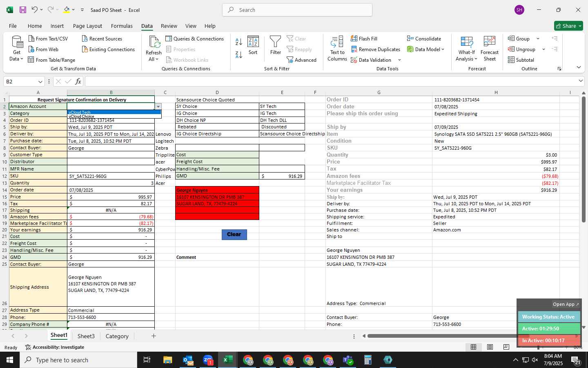Select vCloud Choice from dropdown list
This screenshot has width=588, height=368.
point(114,116)
